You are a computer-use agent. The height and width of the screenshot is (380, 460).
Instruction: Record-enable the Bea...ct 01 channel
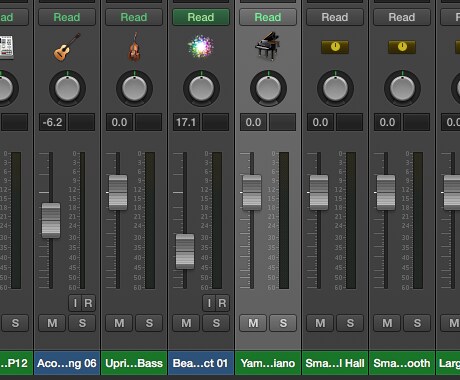[x=223, y=303]
